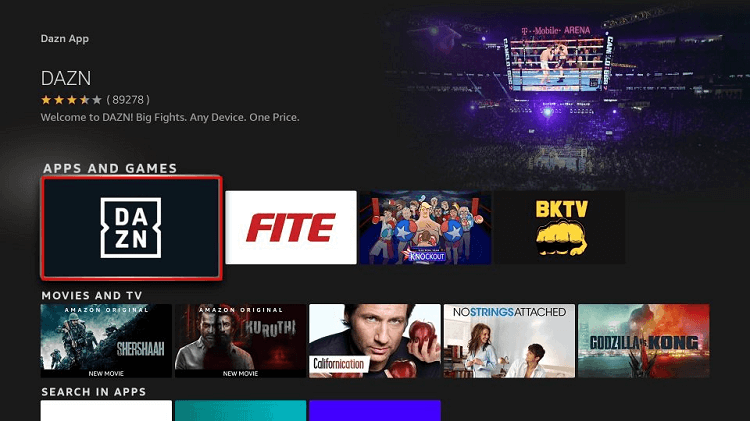Screen dimensions: 750x421
Task: Open the highlighted DAZN app tile
Action: (x=132, y=228)
